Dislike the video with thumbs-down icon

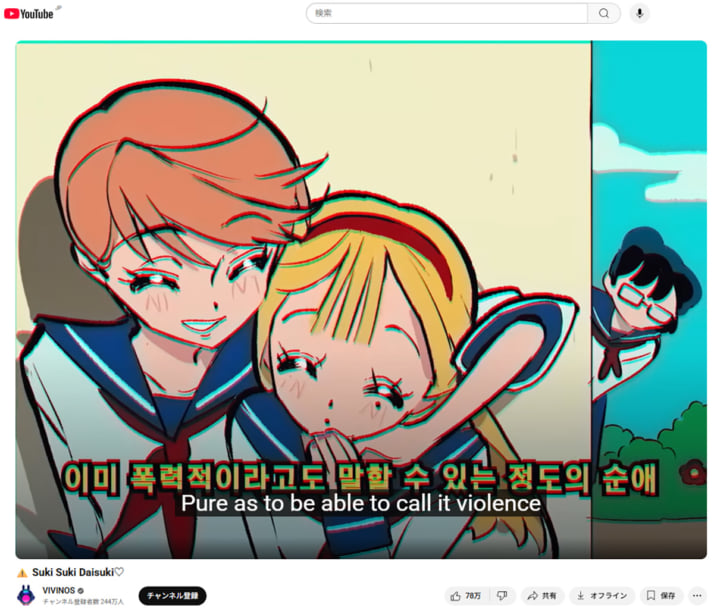click(503, 596)
